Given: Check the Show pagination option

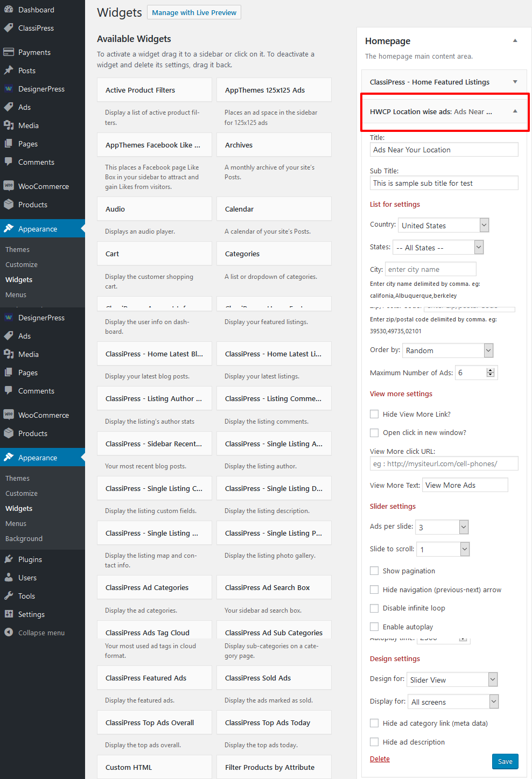Looking at the screenshot, I should pyautogui.click(x=374, y=571).
